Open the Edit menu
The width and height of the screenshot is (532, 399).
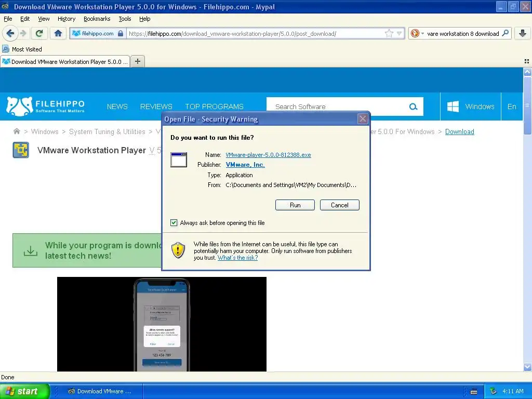[x=25, y=19]
